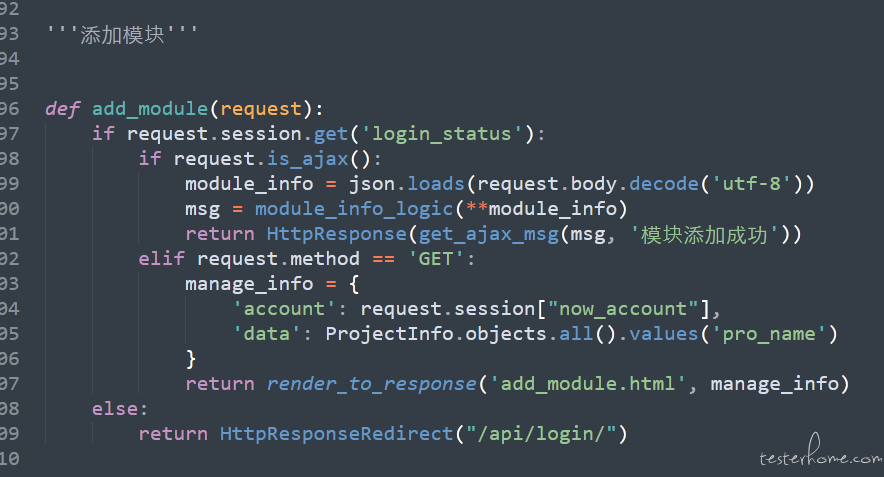Click the elif keyword
This screenshot has height=477, width=884.
[x=162, y=259]
